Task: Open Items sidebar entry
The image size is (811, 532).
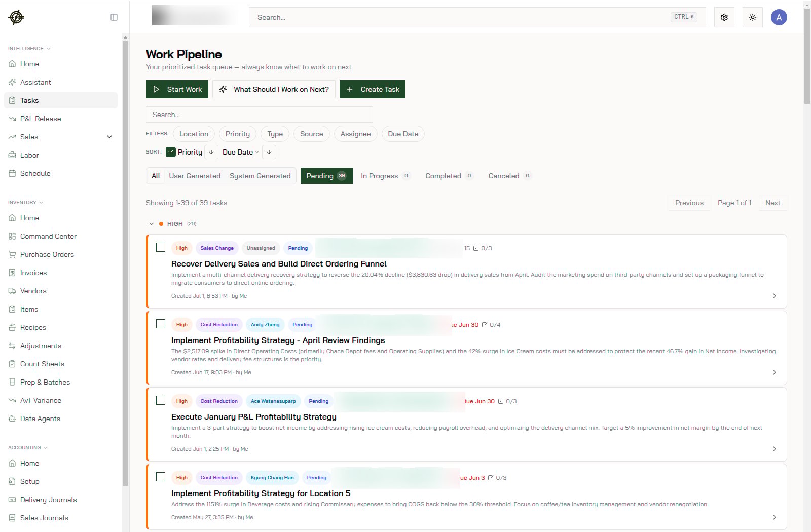Action: 61,309
